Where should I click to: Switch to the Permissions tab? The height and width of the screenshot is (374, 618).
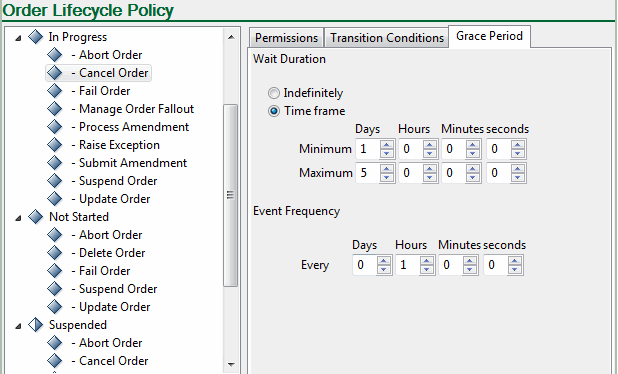[x=287, y=38]
